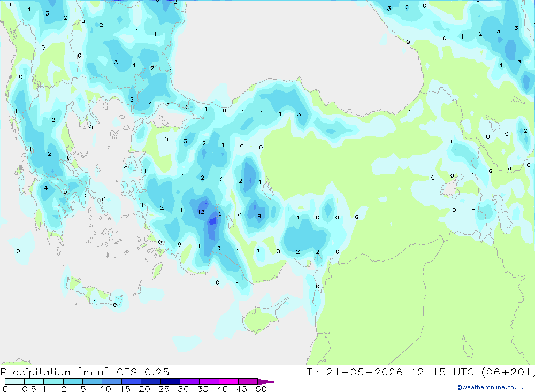
Task: Click the 2–5 mm legend color box
Action: pos(73,381)
